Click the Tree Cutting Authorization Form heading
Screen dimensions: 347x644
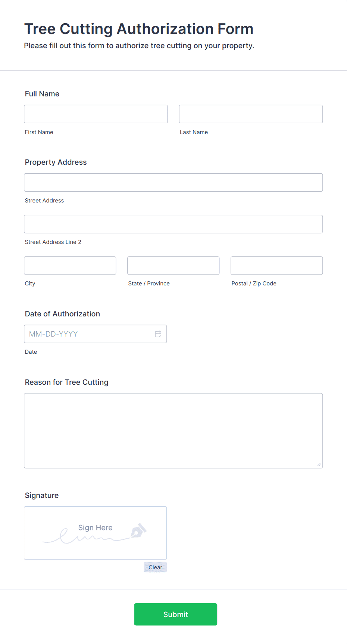(x=139, y=29)
